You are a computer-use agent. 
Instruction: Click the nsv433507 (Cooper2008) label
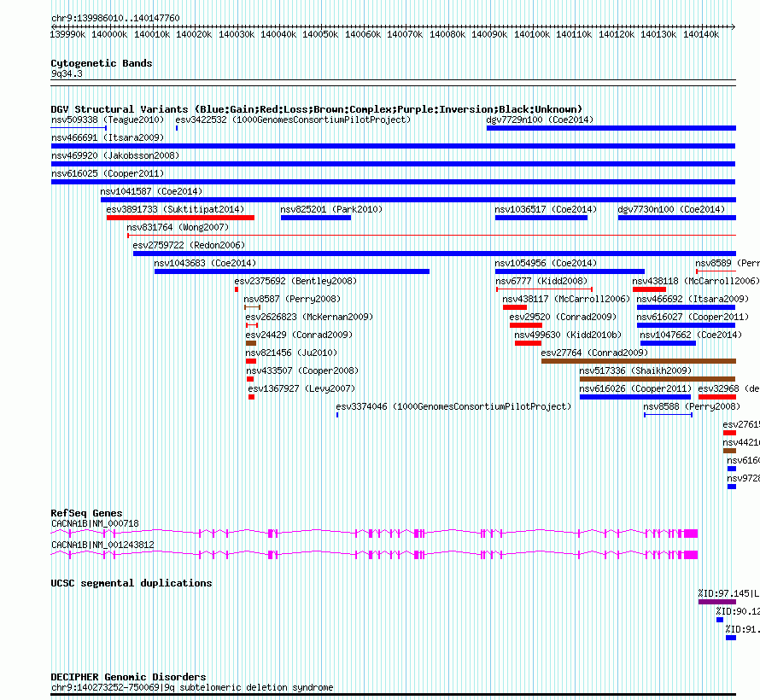coord(302,370)
